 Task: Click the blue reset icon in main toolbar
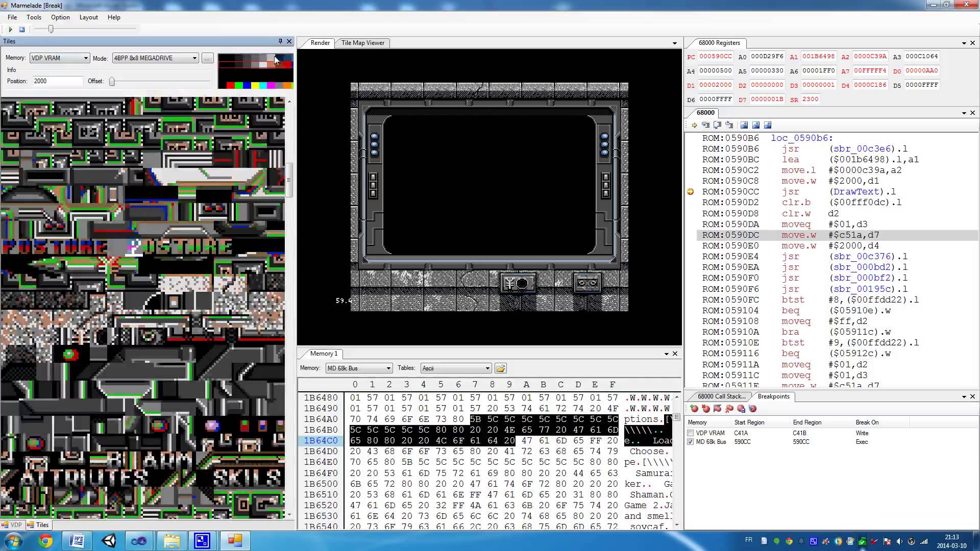click(x=22, y=30)
